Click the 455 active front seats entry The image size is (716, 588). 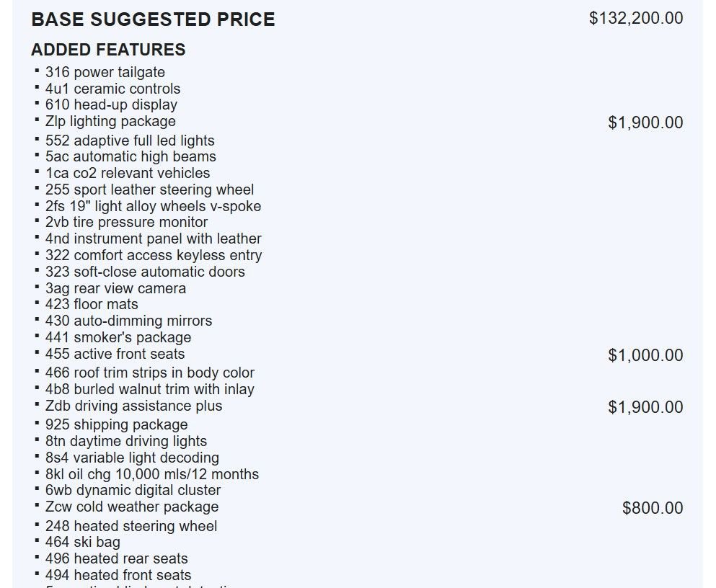pyautogui.click(x=115, y=354)
